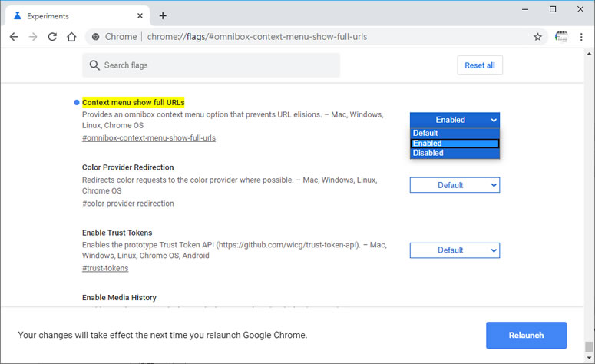Open a new tab with the plus button
This screenshot has height=364, width=595.
163,16
